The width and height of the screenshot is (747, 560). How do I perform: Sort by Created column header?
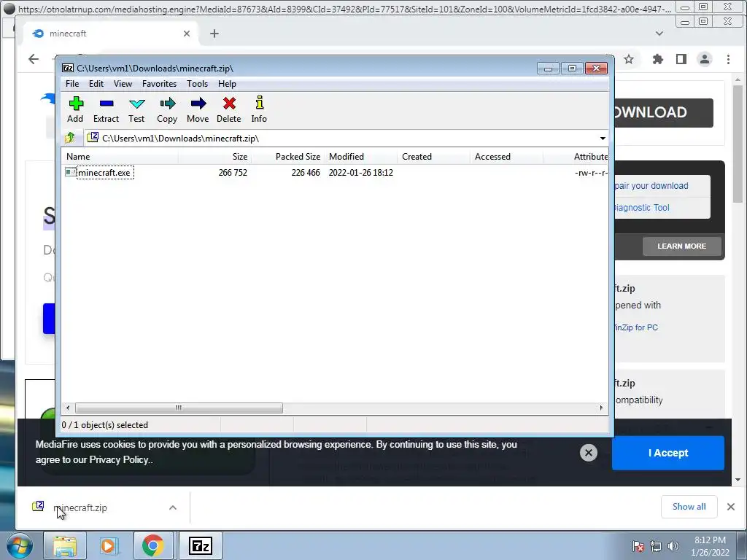[x=433, y=157]
